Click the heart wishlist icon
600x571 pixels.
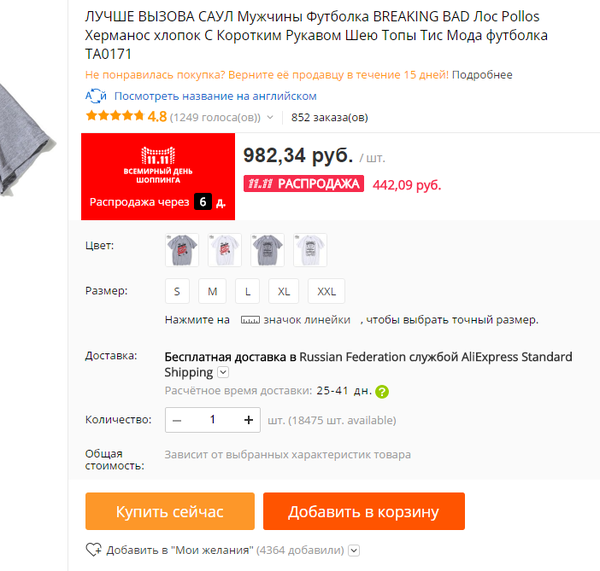[93, 550]
